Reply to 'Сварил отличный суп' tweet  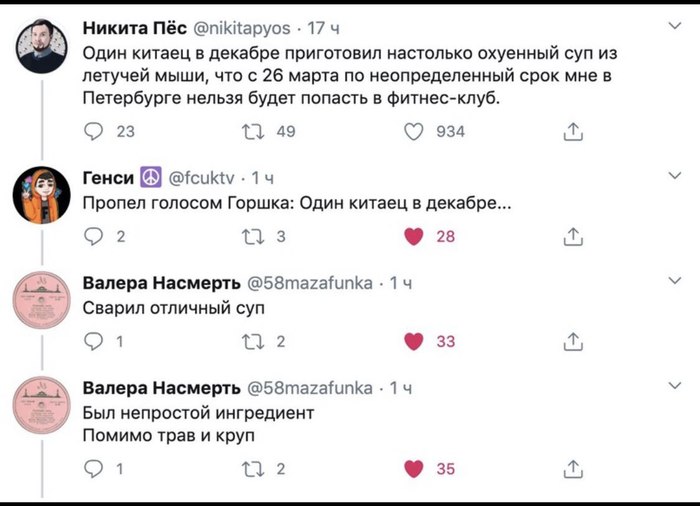[92, 342]
